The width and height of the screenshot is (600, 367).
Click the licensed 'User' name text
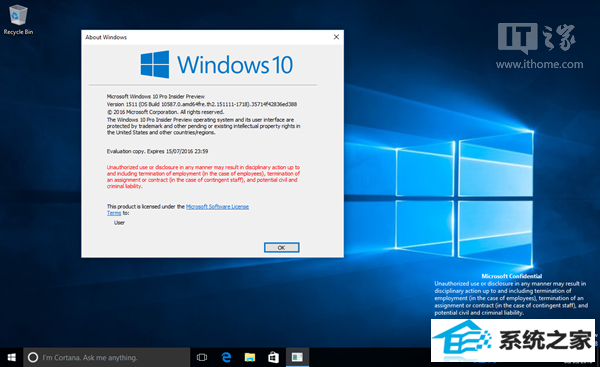tap(119, 222)
